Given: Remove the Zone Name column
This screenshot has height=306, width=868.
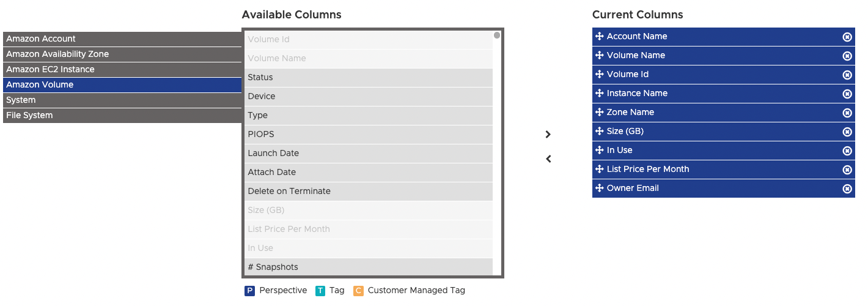Looking at the screenshot, I should tap(847, 113).
